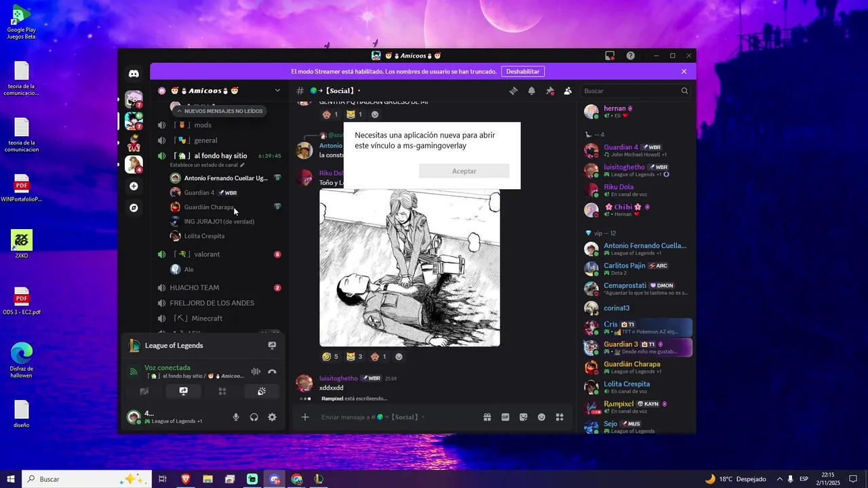Jump to new unread messages pill
Screen dimensions: 868x488
click(x=219, y=111)
